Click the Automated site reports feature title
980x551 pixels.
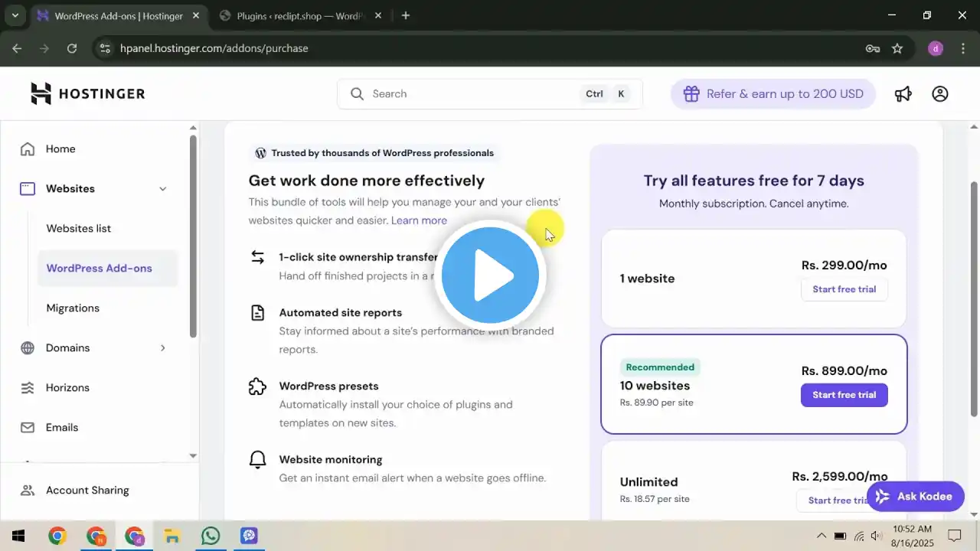pos(341,313)
